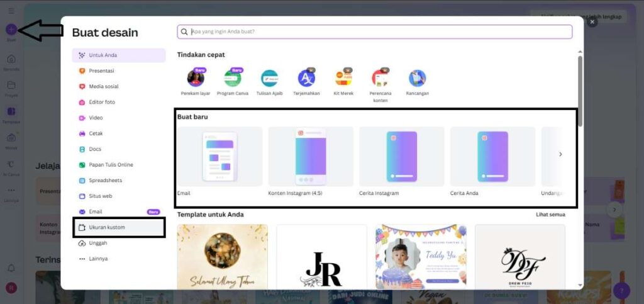This screenshot has height=304, width=644.
Task: Open Template icon in left sidebar
Action: click(11, 111)
